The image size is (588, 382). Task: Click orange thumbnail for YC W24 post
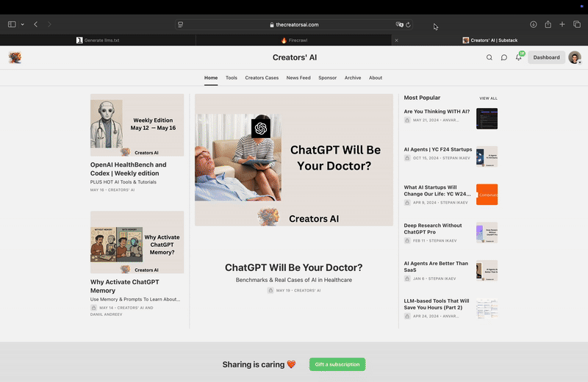tap(487, 194)
